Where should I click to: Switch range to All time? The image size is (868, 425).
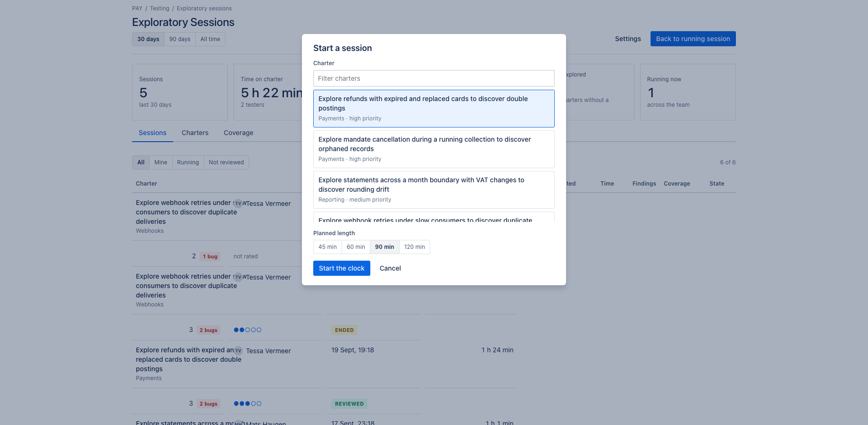(x=210, y=39)
